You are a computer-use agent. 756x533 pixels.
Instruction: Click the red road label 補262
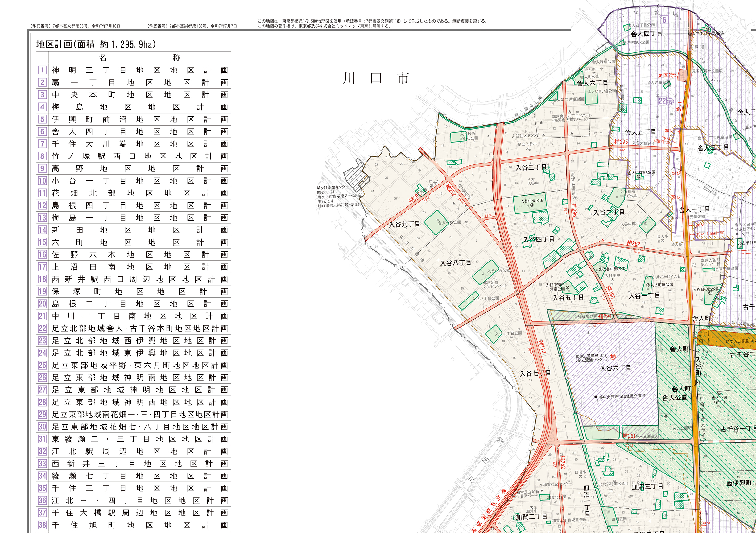(634, 243)
